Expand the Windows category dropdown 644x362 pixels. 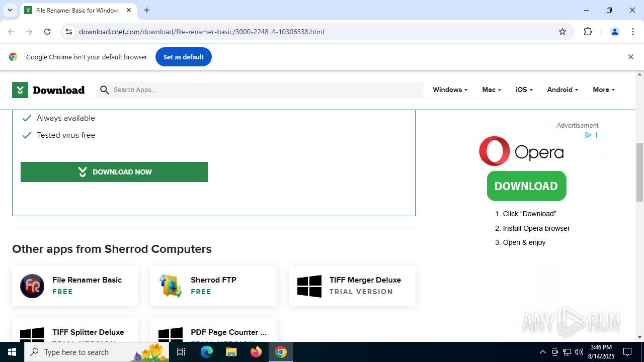point(450,89)
